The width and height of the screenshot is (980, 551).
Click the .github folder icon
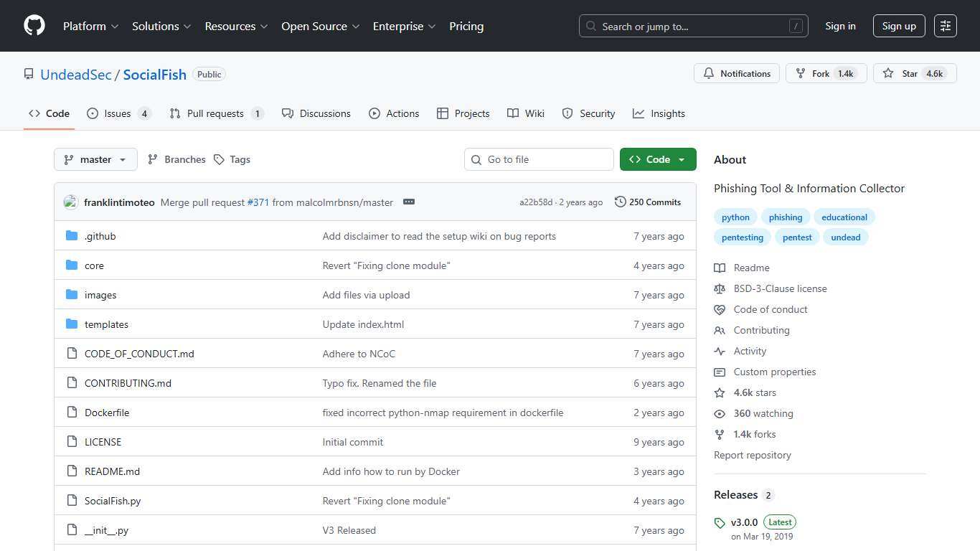pyautogui.click(x=72, y=235)
